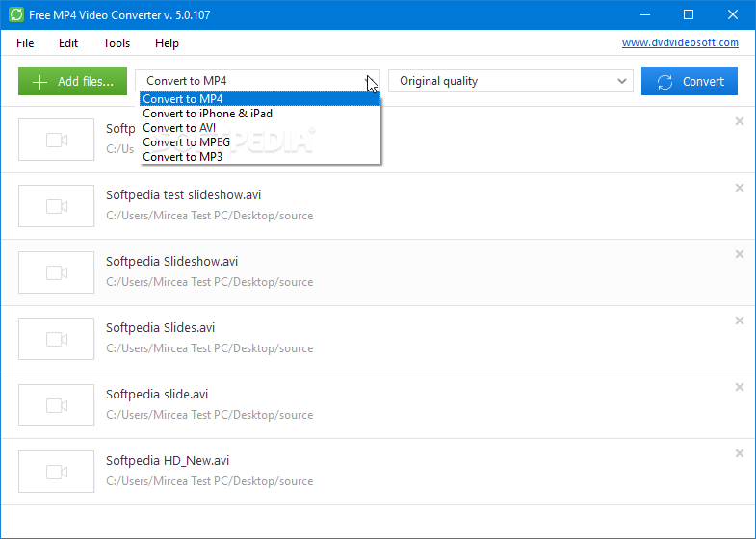This screenshot has height=539, width=756.
Task: Start conversion with the blue Convert button
Action: tap(690, 82)
